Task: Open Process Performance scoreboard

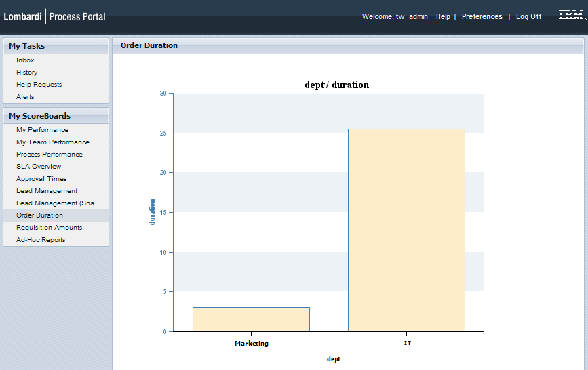Action: click(50, 155)
